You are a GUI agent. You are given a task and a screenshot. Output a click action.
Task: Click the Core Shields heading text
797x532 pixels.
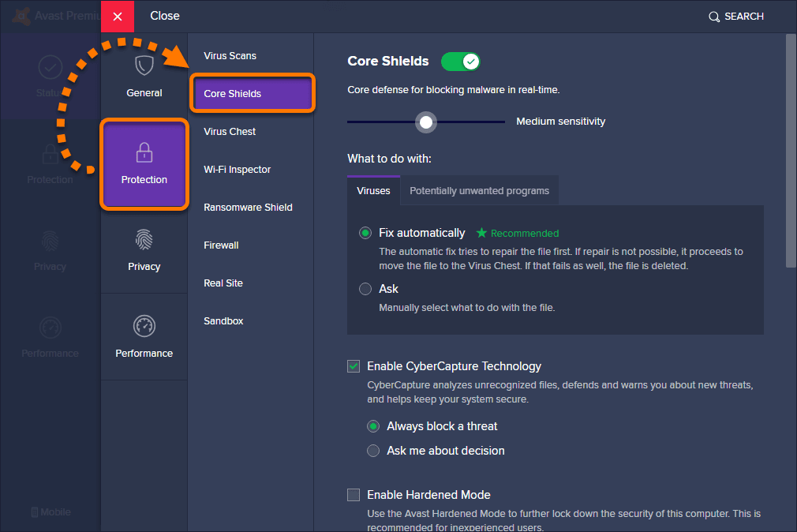tap(387, 61)
